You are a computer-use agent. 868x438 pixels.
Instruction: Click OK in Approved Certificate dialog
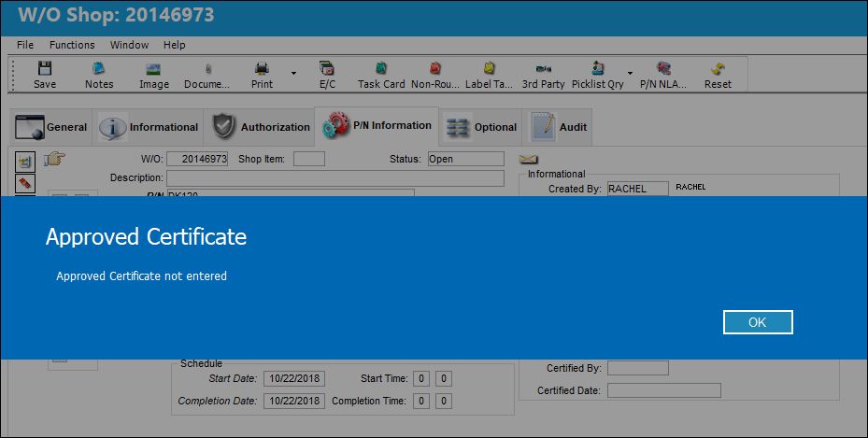click(x=758, y=322)
